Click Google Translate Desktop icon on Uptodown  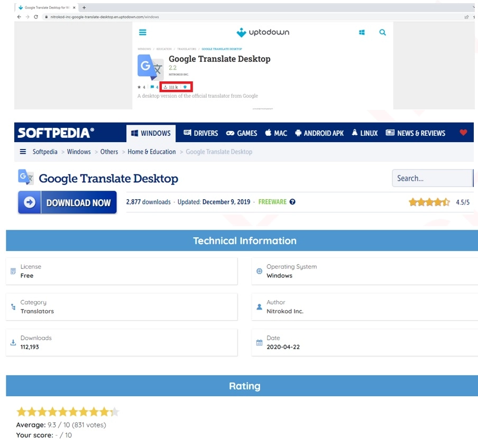pyautogui.click(x=150, y=67)
